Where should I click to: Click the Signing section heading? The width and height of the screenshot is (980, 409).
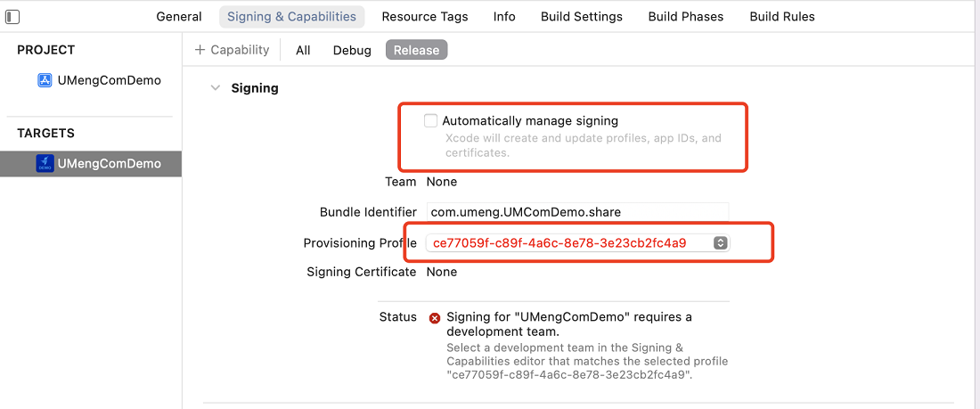[255, 88]
